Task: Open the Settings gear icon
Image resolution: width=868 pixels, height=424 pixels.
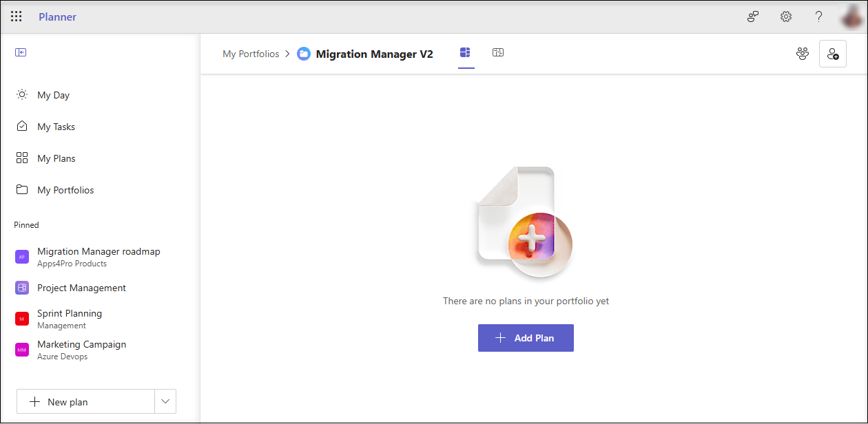Action: coord(785,17)
